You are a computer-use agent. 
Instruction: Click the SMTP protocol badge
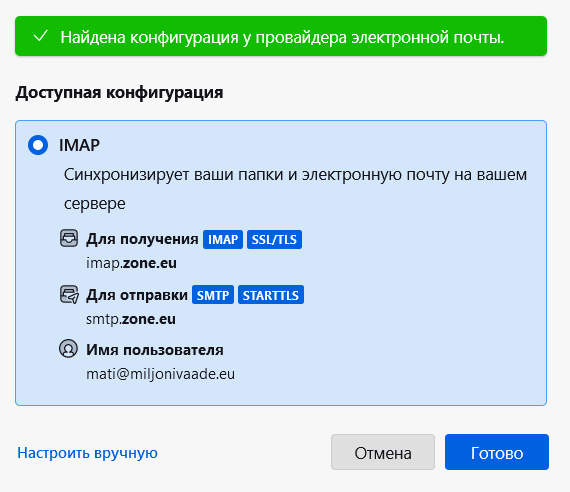[213, 295]
